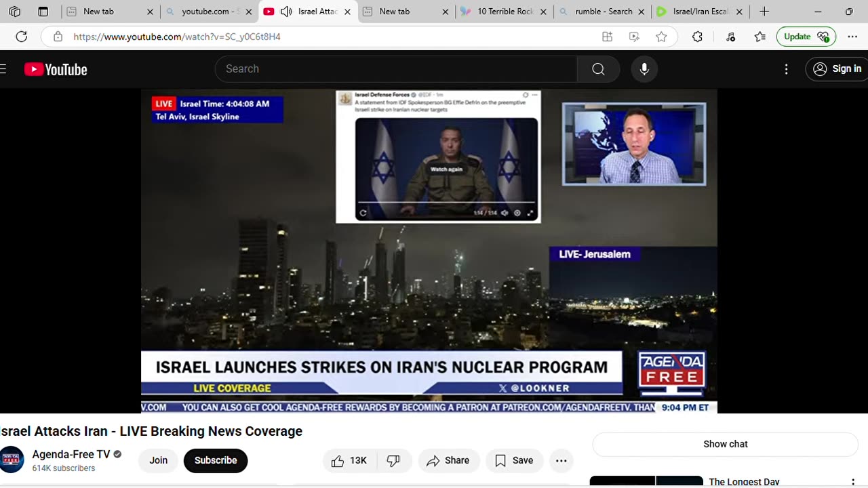Viewport: 868px width, 488px height.
Task: Dislike the video with thumbs down
Action: (393, 461)
